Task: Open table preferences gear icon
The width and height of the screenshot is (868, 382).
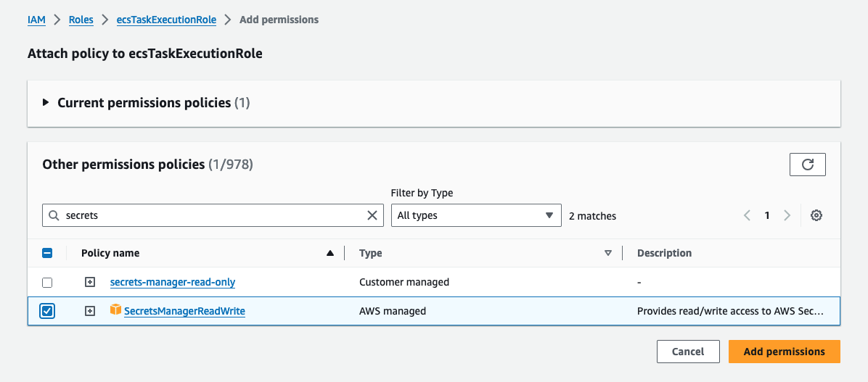Action: tap(816, 215)
